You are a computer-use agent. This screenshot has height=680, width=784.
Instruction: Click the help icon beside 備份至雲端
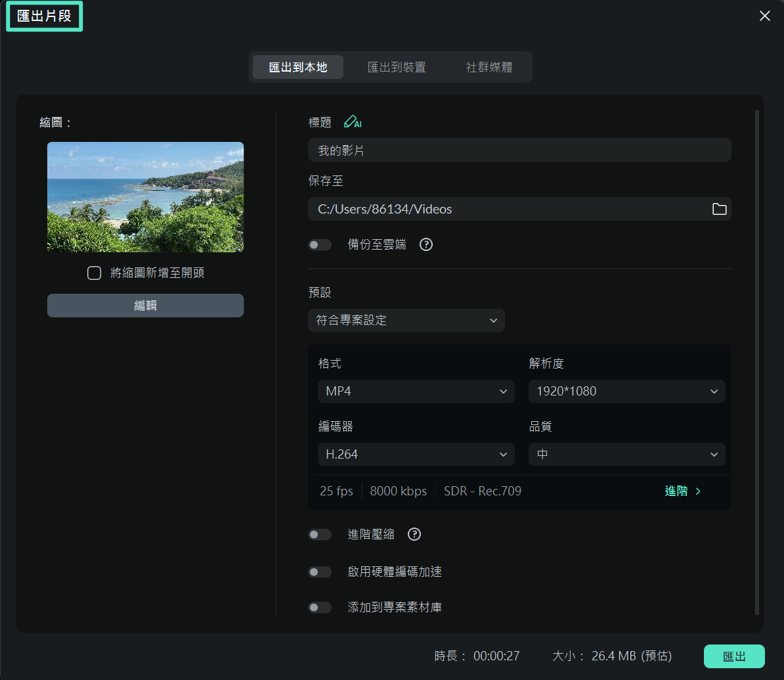(x=425, y=244)
